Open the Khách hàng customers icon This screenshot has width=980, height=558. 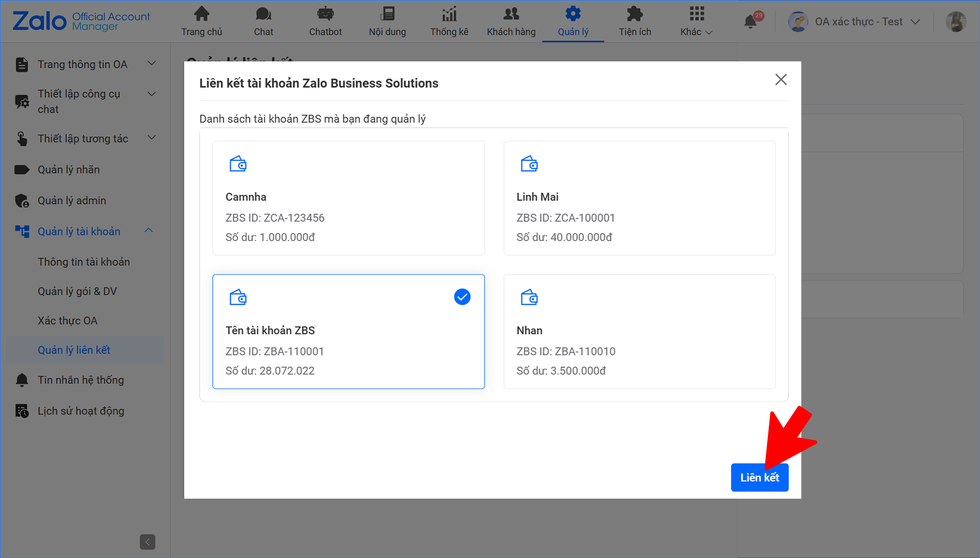coord(511,14)
